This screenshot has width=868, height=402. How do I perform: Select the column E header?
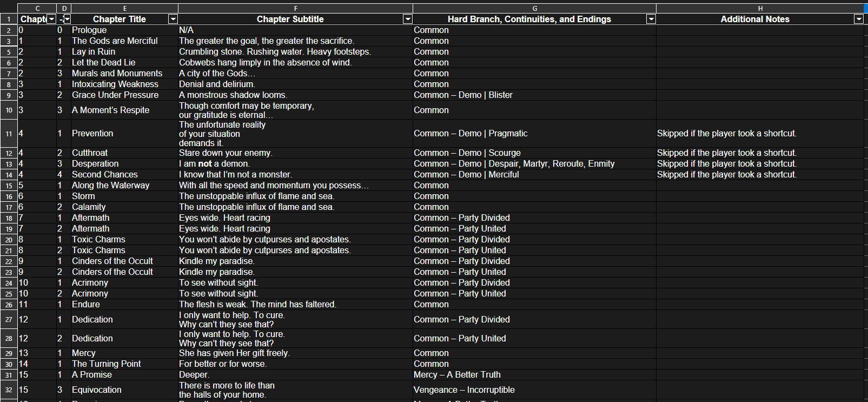click(125, 9)
